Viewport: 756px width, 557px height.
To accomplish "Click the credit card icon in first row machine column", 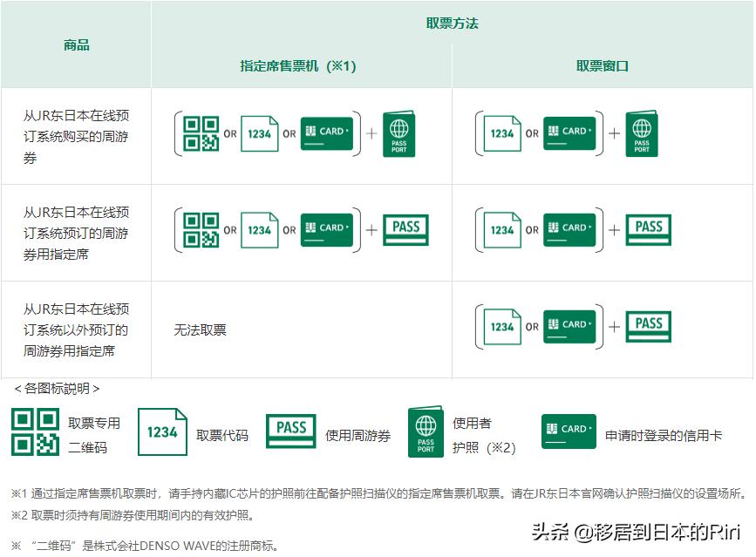I will 327,132.
